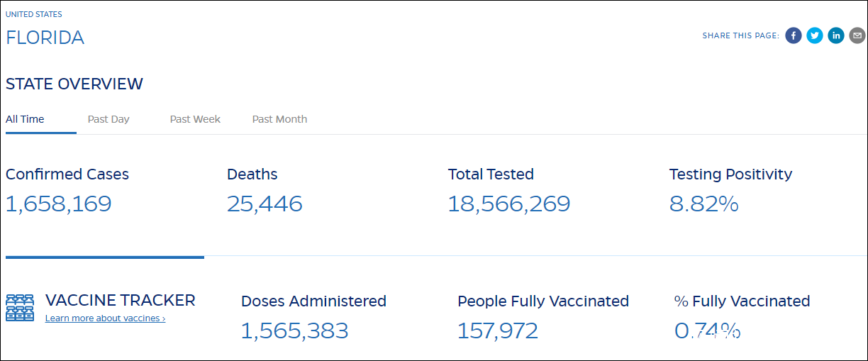Click the LinkedIn share icon
This screenshot has width=868, height=361.
pos(836,35)
